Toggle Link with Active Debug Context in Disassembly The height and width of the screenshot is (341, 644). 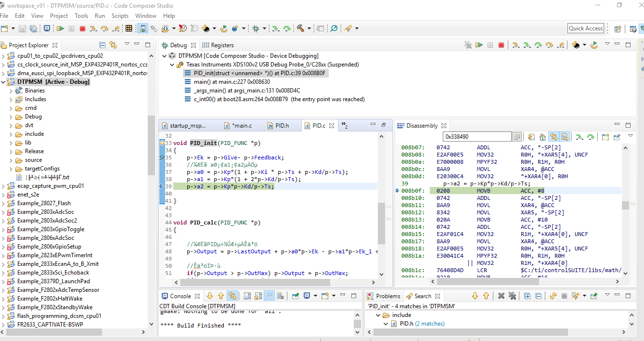coord(554,137)
